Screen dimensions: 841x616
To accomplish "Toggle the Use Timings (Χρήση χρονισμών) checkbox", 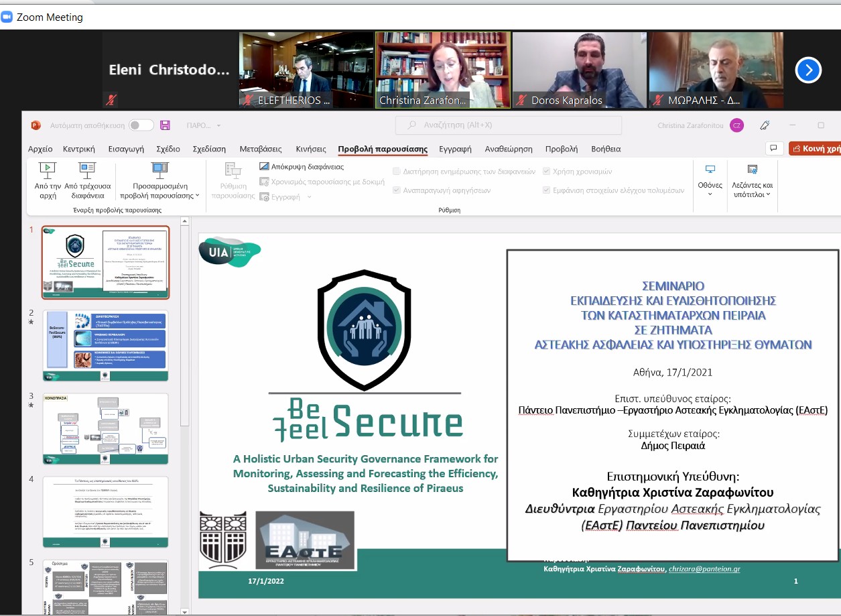I will tap(547, 172).
